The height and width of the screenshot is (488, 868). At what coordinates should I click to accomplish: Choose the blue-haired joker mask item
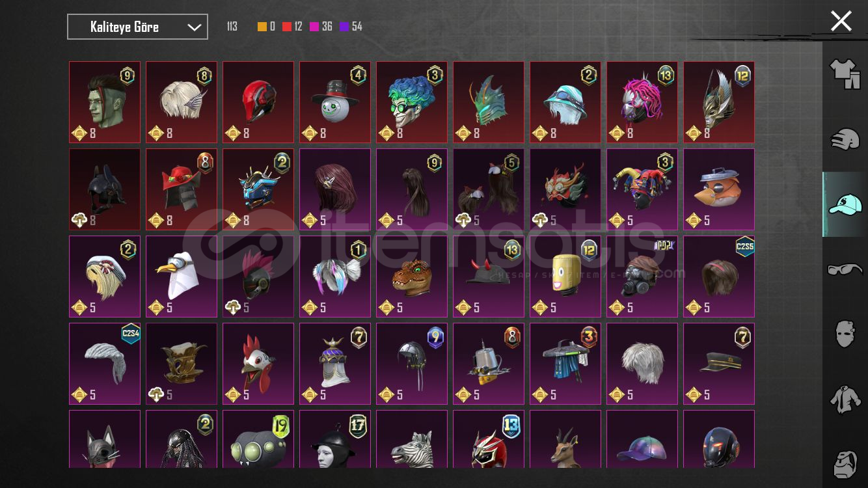tap(412, 102)
